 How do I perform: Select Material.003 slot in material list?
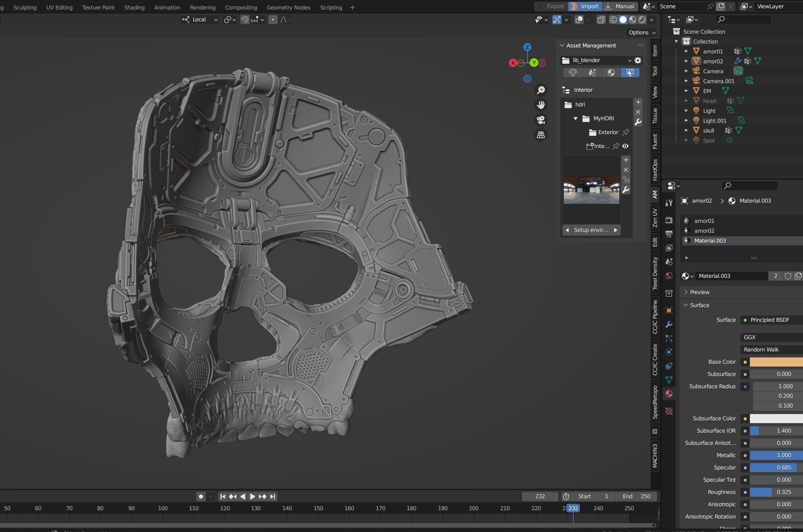(742, 241)
